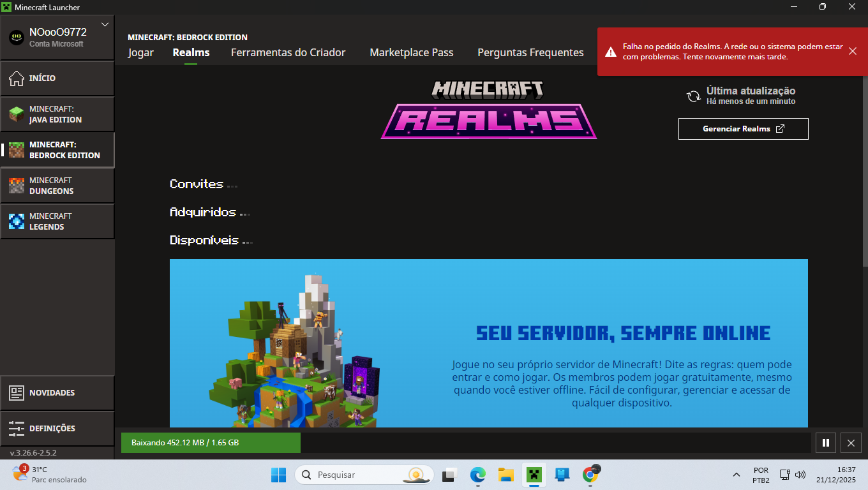The height and width of the screenshot is (490, 868).
Task: Click the Baixando download progress bar
Action: [x=465, y=443]
